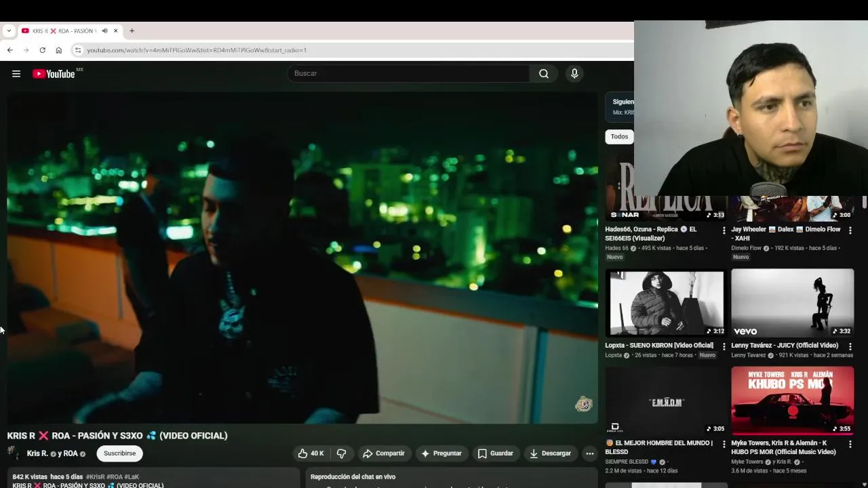Image resolution: width=868 pixels, height=488 pixels.
Task: Click the main video player
Action: coord(302,258)
